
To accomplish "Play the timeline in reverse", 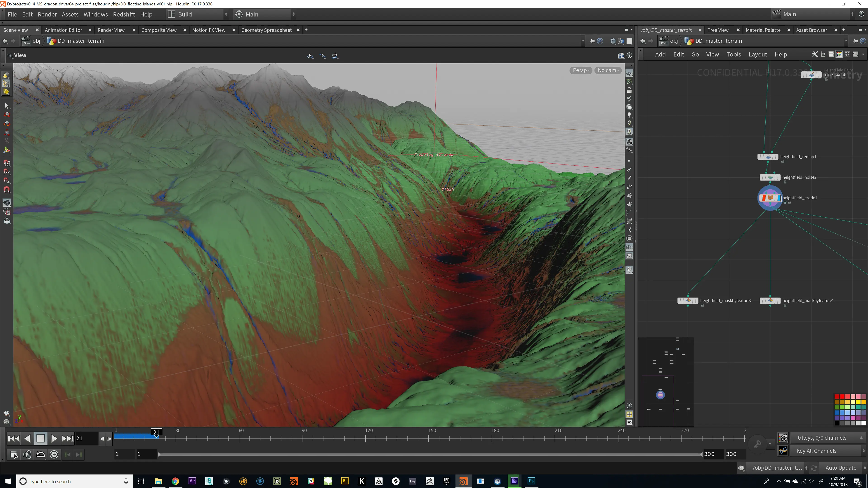I will (27, 438).
